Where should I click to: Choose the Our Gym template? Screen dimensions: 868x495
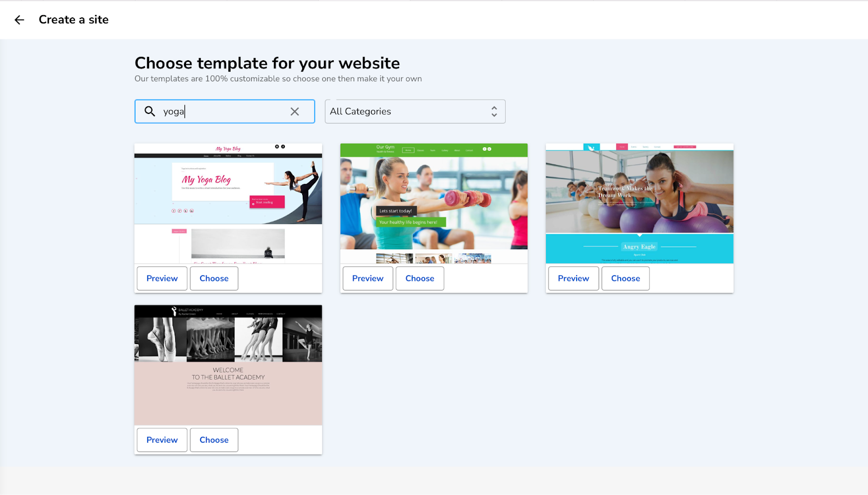[x=420, y=278]
